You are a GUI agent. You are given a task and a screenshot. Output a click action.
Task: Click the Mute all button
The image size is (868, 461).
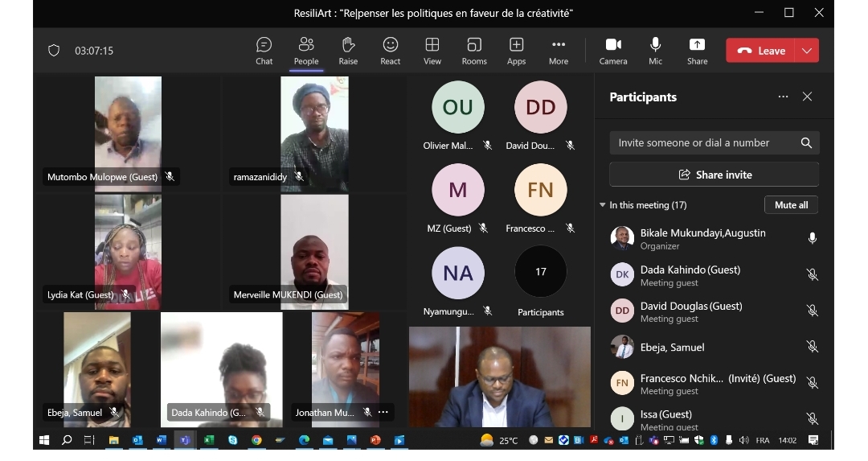coord(791,205)
